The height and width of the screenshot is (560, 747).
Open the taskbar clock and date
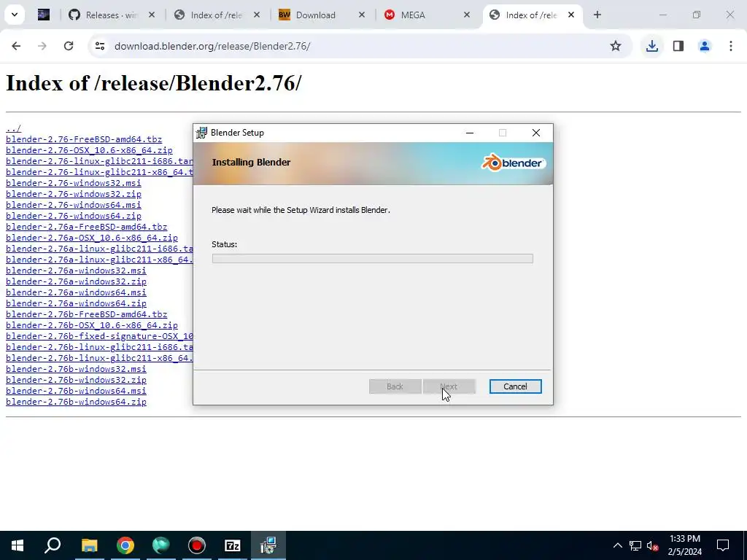(684, 545)
